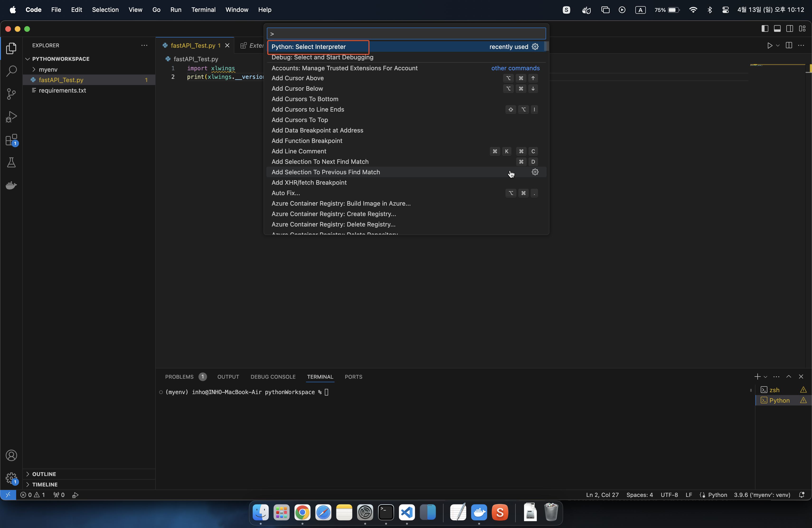Open the Docker view in activity bar
Viewport: 812px width, 528px height.
11,185
